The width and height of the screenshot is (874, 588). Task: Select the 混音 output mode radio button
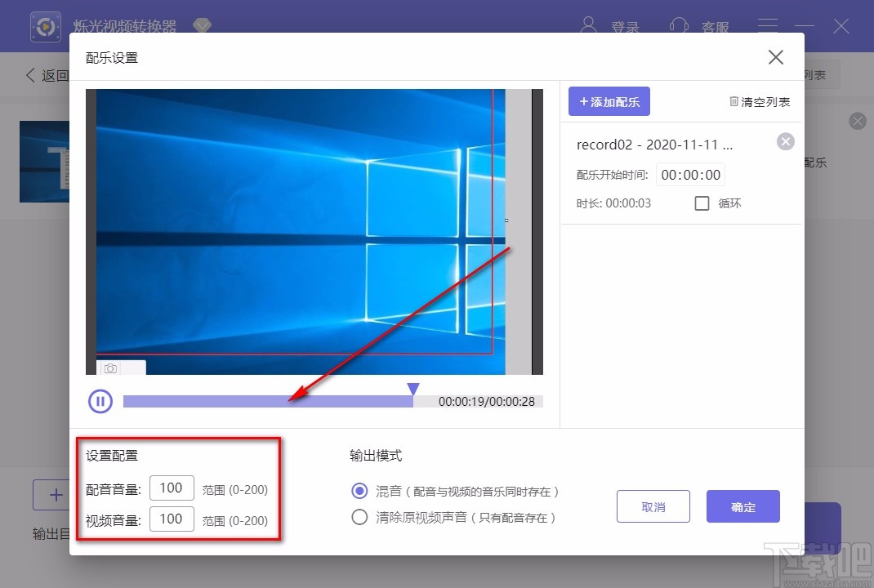(x=359, y=490)
